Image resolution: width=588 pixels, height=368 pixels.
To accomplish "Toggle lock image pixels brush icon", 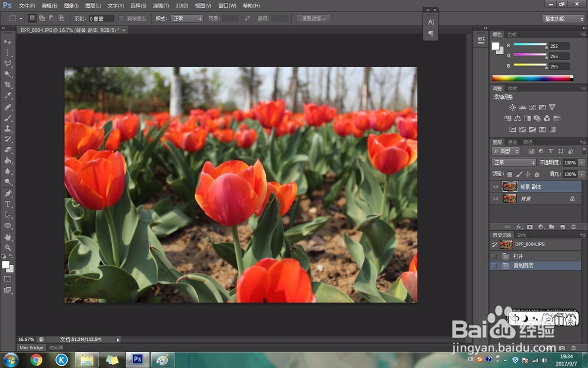I will pyautogui.click(x=519, y=174).
